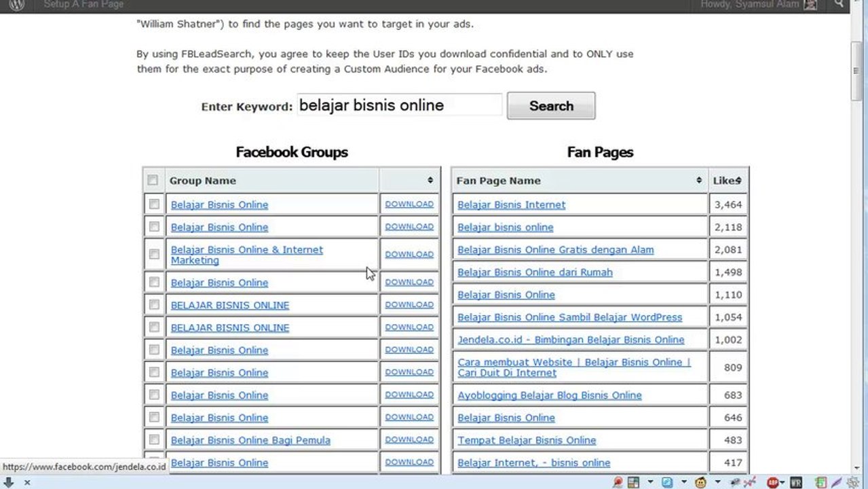Viewport: 868px width, 489px height.
Task: Open dropdown arrow beside the monkey face icon
Action: pyautogui.click(x=718, y=482)
